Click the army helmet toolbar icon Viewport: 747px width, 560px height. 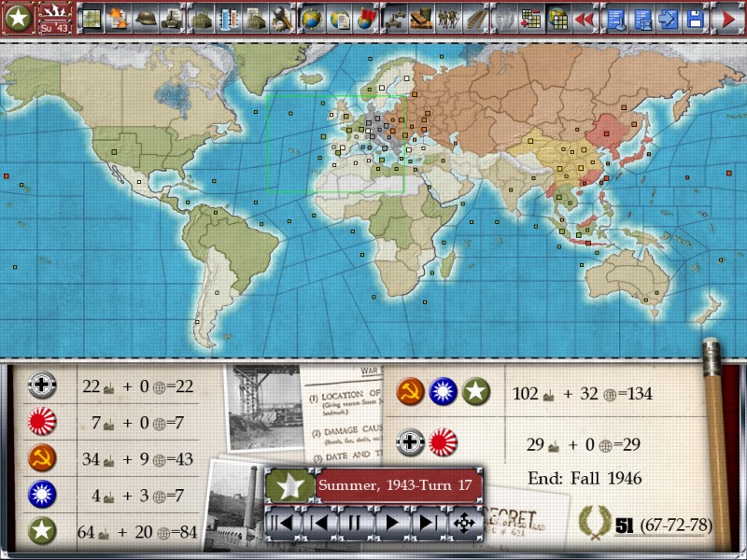(146, 19)
